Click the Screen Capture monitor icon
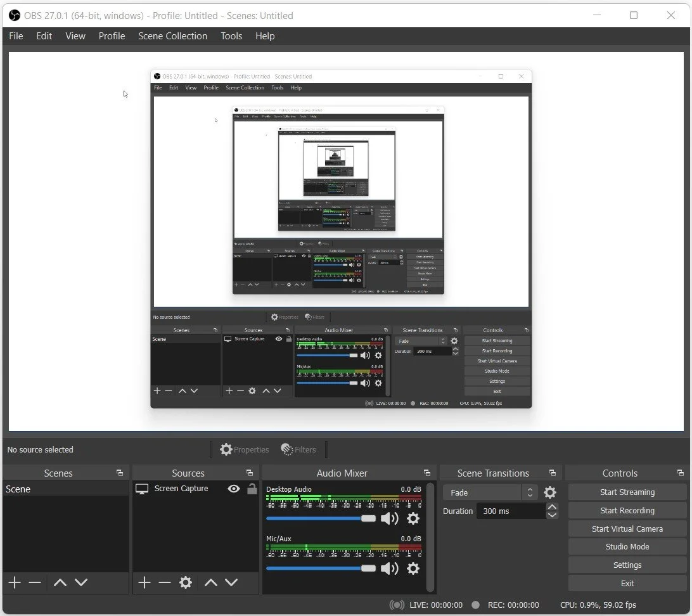 point(142,489)
